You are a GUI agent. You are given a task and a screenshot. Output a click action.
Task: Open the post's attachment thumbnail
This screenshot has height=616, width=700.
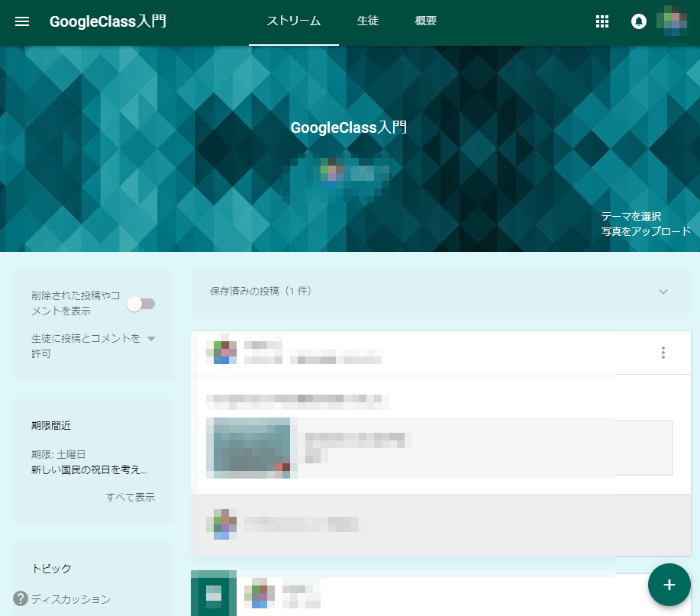point(252,448)
